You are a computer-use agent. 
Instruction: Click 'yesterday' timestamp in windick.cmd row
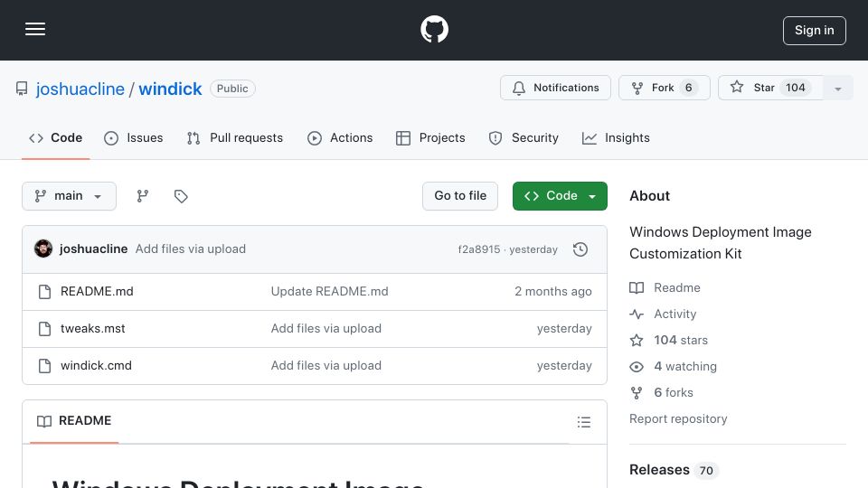564,366
